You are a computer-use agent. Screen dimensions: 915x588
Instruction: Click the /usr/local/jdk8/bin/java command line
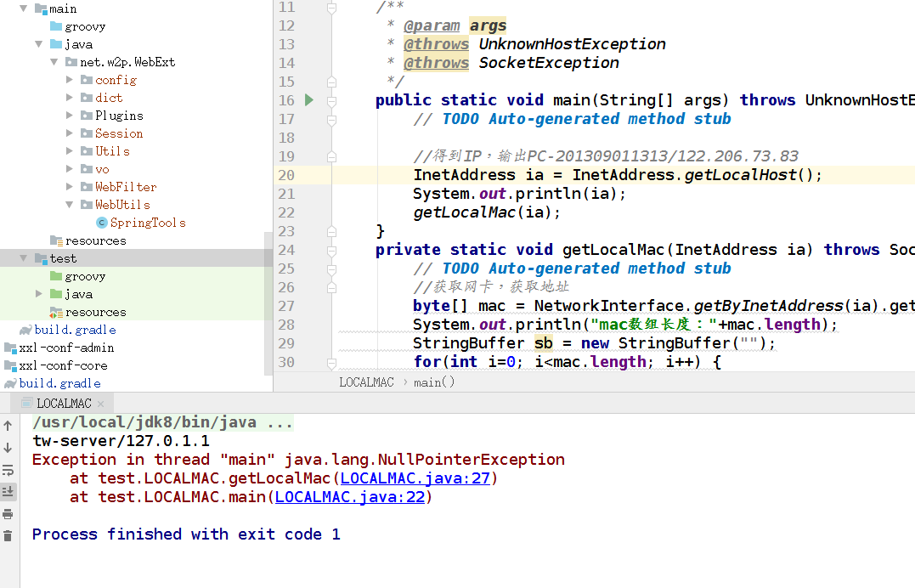point(163,422)
